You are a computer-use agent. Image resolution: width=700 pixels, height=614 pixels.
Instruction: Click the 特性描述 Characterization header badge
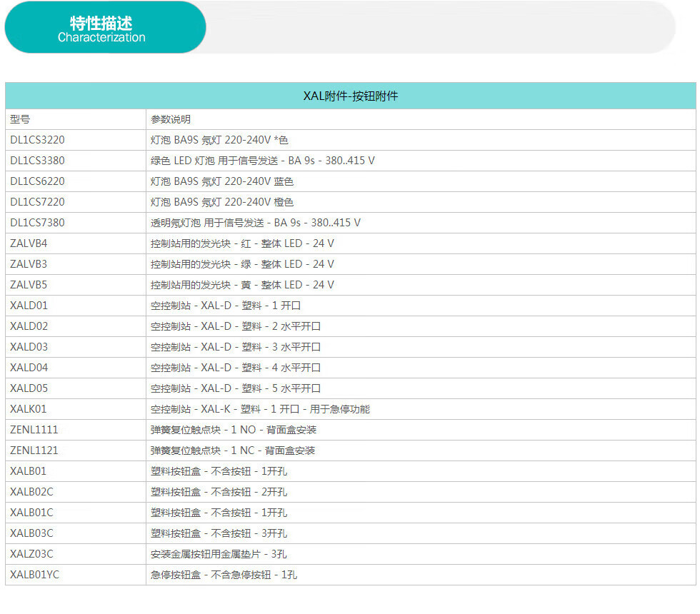click(104, 29)
